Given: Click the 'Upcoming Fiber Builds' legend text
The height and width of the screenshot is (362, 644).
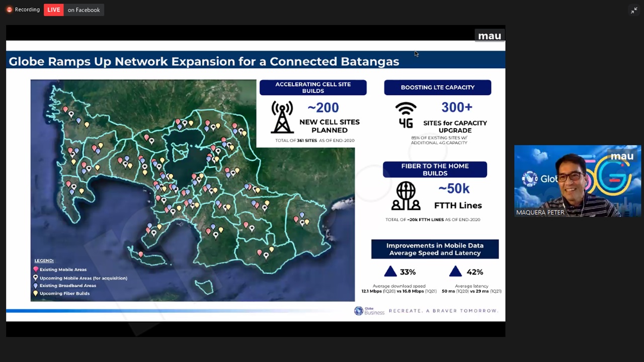Looking at the screenshot, I should [x=64, y=293].
